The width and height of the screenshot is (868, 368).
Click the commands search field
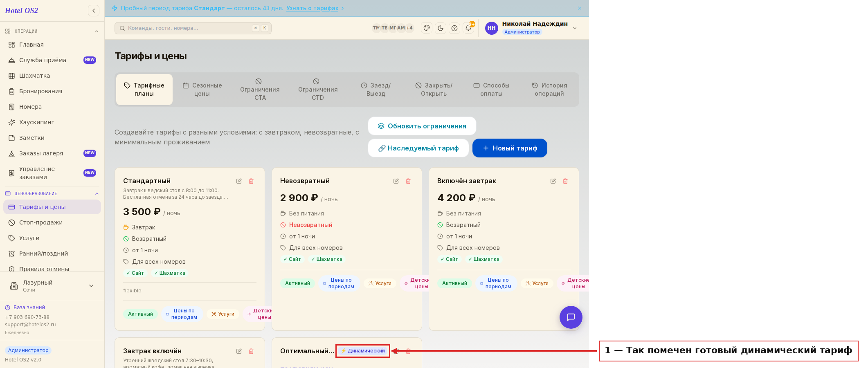(193, 28)
